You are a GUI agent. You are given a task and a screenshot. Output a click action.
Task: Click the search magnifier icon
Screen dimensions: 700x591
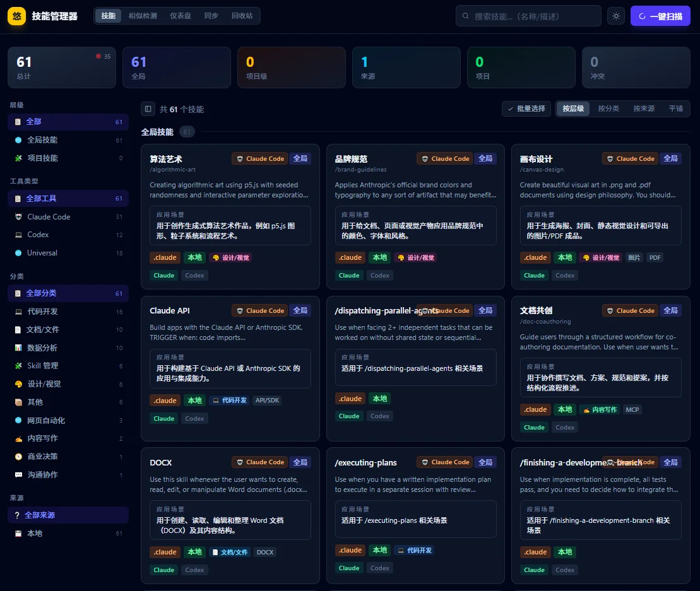(466, 16)
